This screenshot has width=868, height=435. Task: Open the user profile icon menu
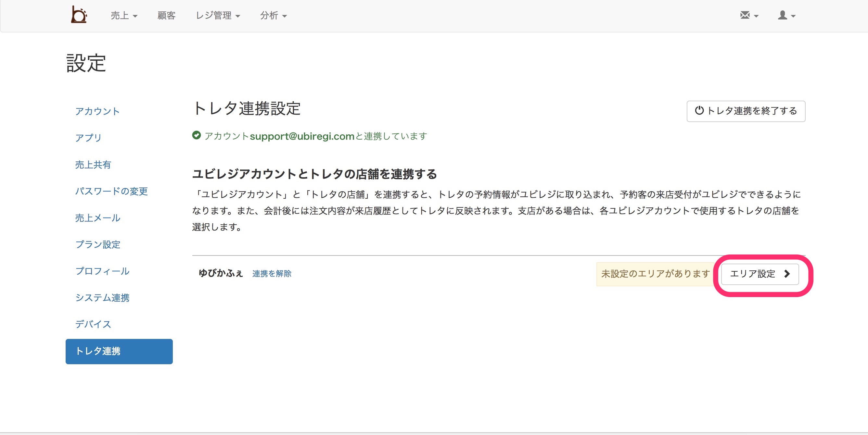click(x=786, y=15)
